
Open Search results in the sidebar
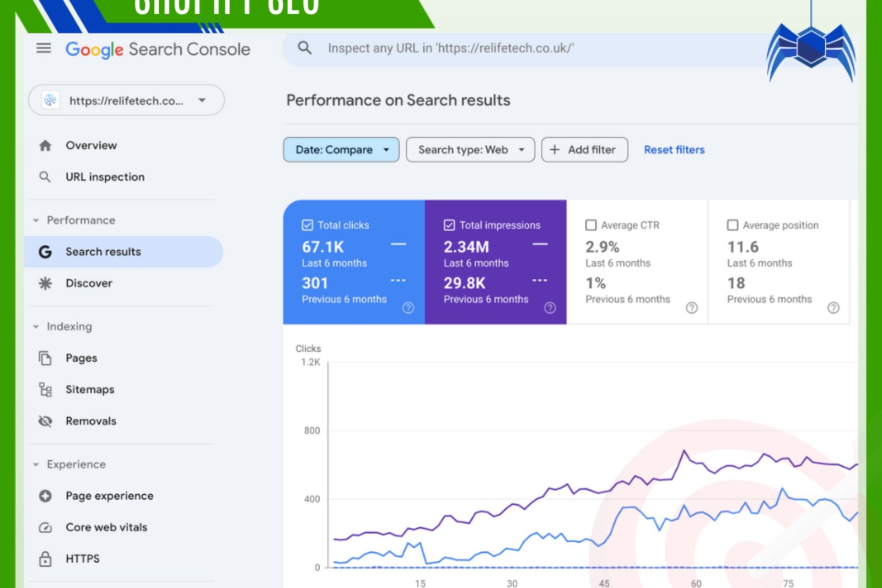coord(103,252)
